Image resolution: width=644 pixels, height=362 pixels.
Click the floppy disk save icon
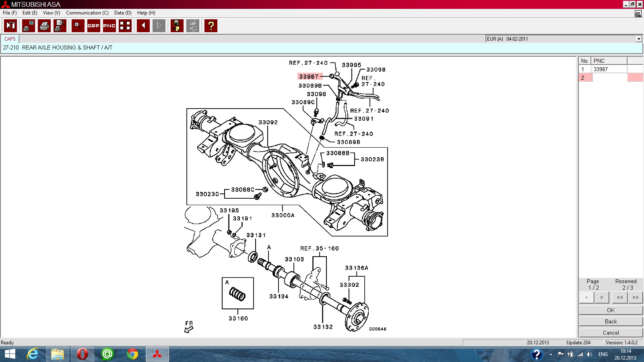(177, 26)
